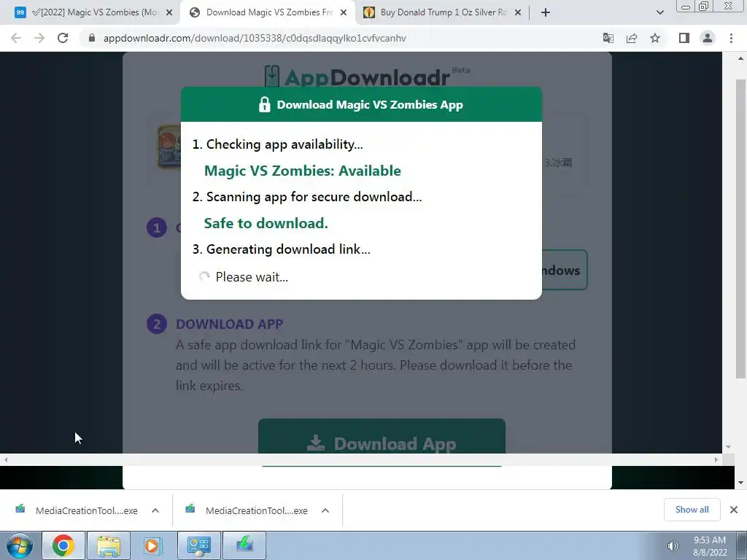Click the 'Please wait...' loading text
The height and width of the screenshot is (560, 747).
(252, 277)
